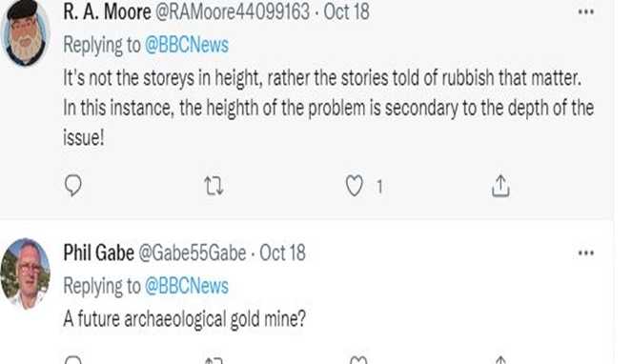
Task: Reply to R. A. Moore's tweet
Action: tap(73, 186)
